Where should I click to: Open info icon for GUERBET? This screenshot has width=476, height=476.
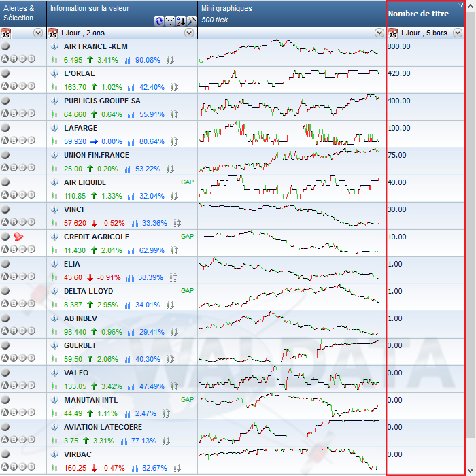[x=54, y=345]
